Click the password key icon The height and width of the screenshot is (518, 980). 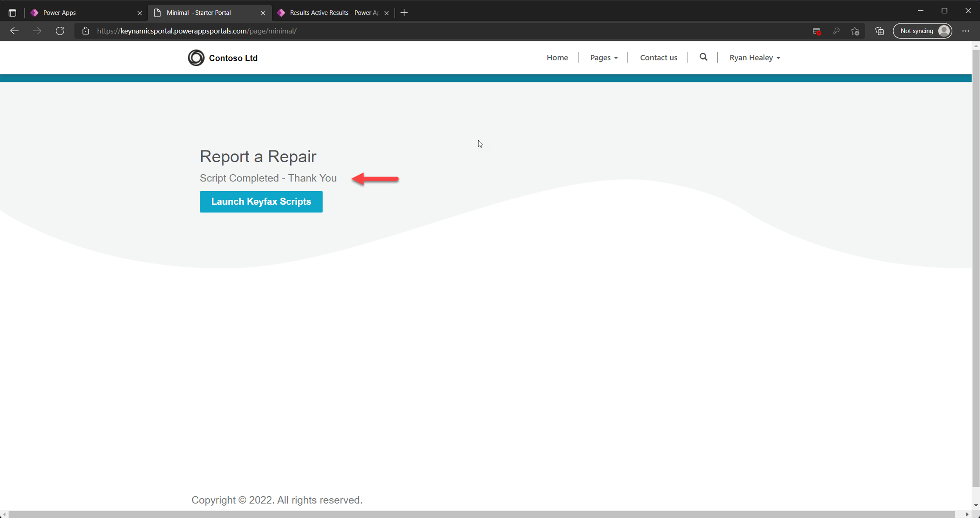tap(836, 31)
